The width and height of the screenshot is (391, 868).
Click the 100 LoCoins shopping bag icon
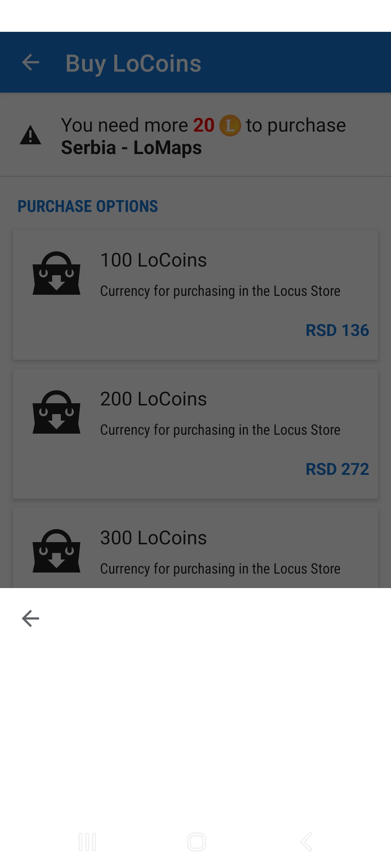pos(56,273)
